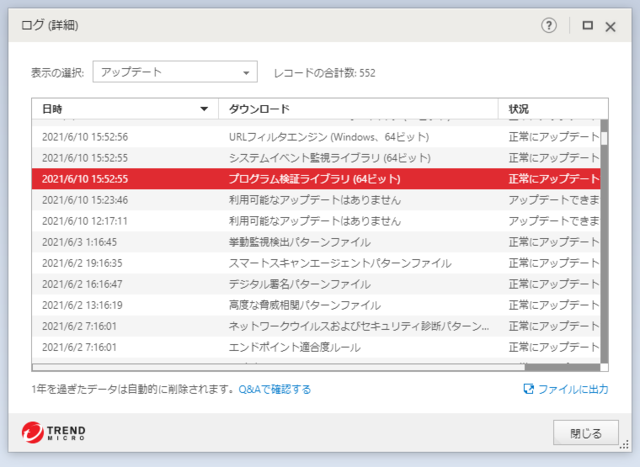Click the ダウンロード column header
The height and width of the screenshot is (467, 640).
click(358, 109)
